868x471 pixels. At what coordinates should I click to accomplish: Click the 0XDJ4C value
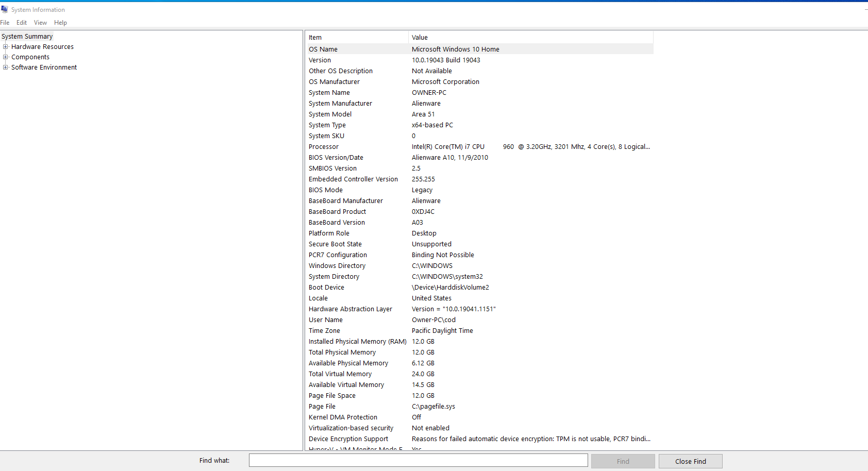coord(423,212)
